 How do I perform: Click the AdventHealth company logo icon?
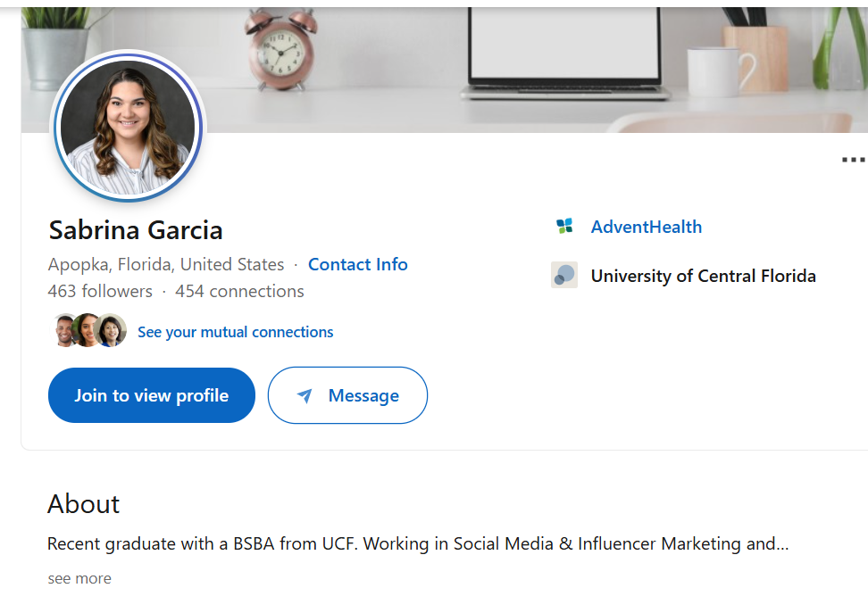tap(563, 227)
